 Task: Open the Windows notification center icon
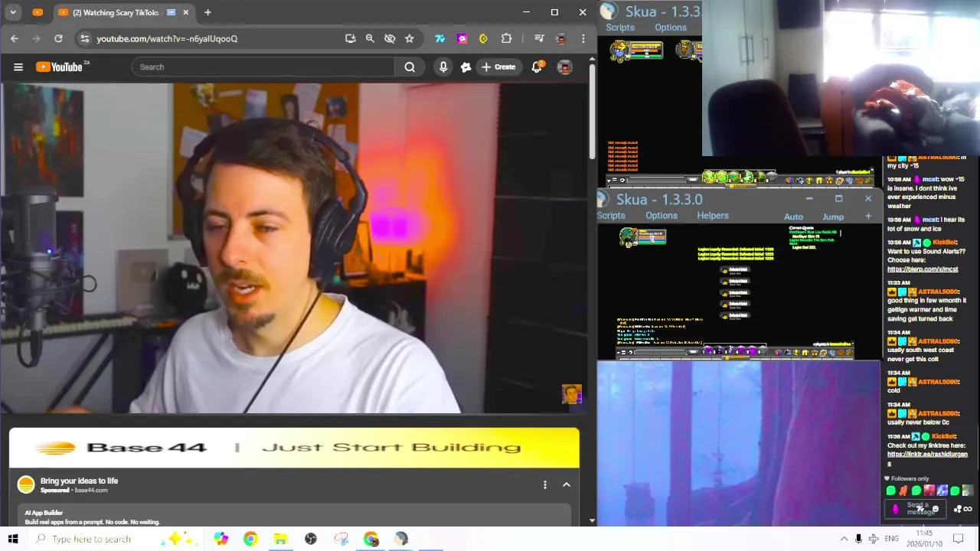[x=959, y=539]
